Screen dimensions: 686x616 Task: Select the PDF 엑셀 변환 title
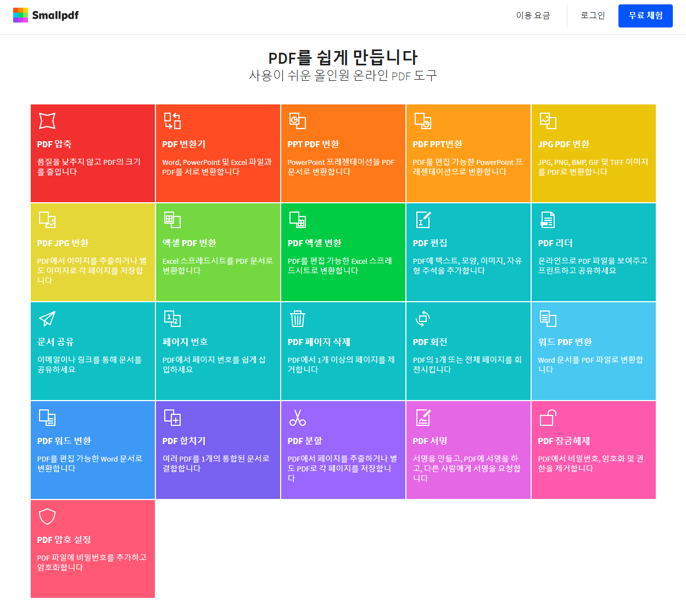coord(314,243)
